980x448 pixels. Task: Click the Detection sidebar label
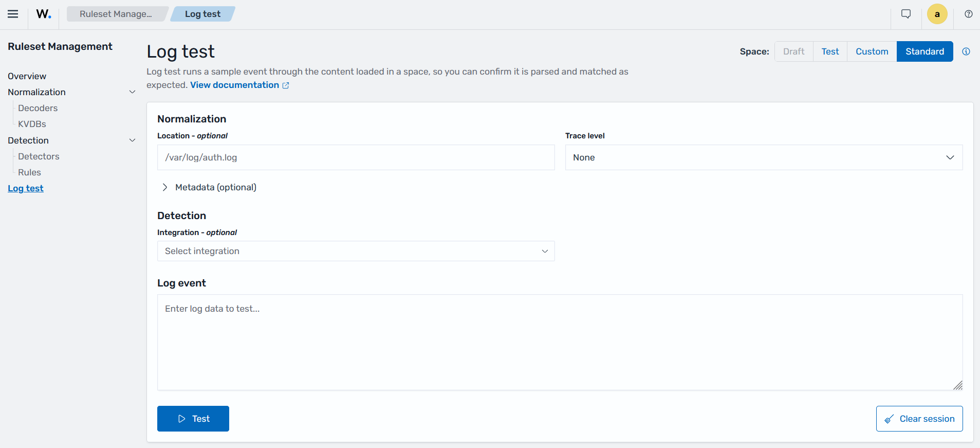point(28,140)
